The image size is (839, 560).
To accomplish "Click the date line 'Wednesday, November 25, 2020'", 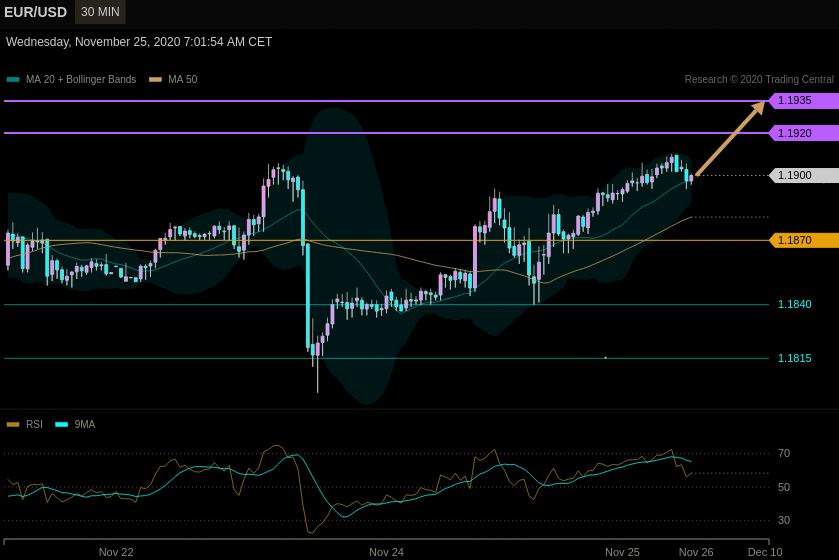I will (x=93, y=42).
